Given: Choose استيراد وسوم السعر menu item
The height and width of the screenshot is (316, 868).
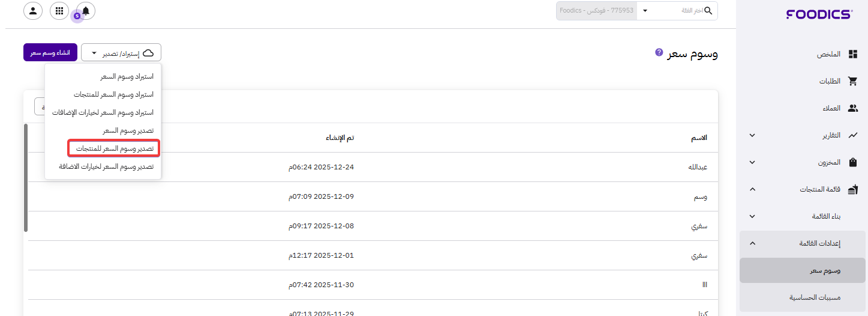Looking at the screenshot, I should coord(126,77).
